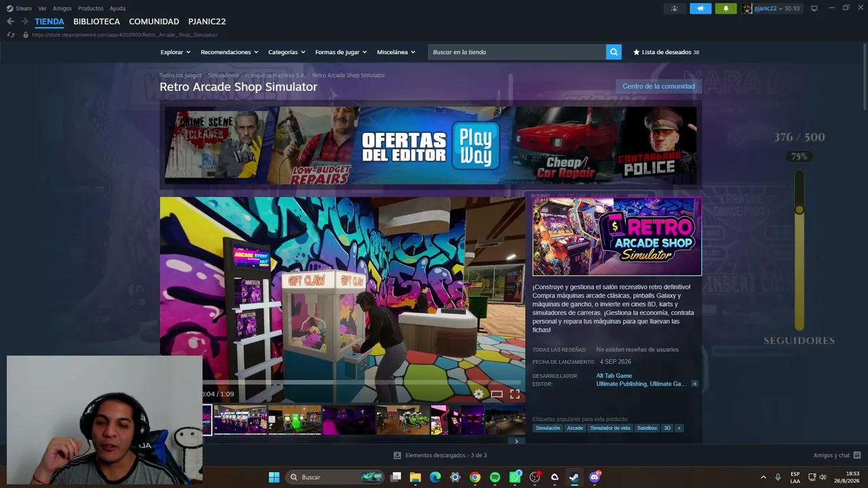Open Discord from the taskbar
The height and width of the screenshot is (488, 868).
[595, 477]
